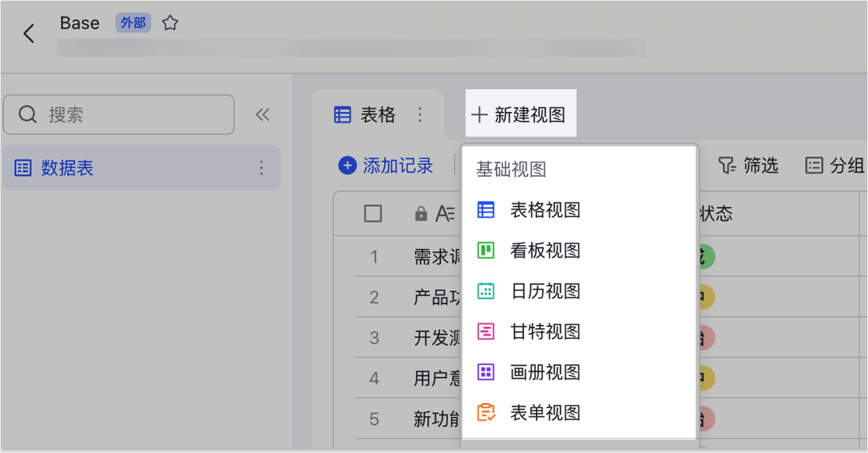Click the 添加记录 button
This screenshot has height=453, width=868.
(x=386, y=165)
